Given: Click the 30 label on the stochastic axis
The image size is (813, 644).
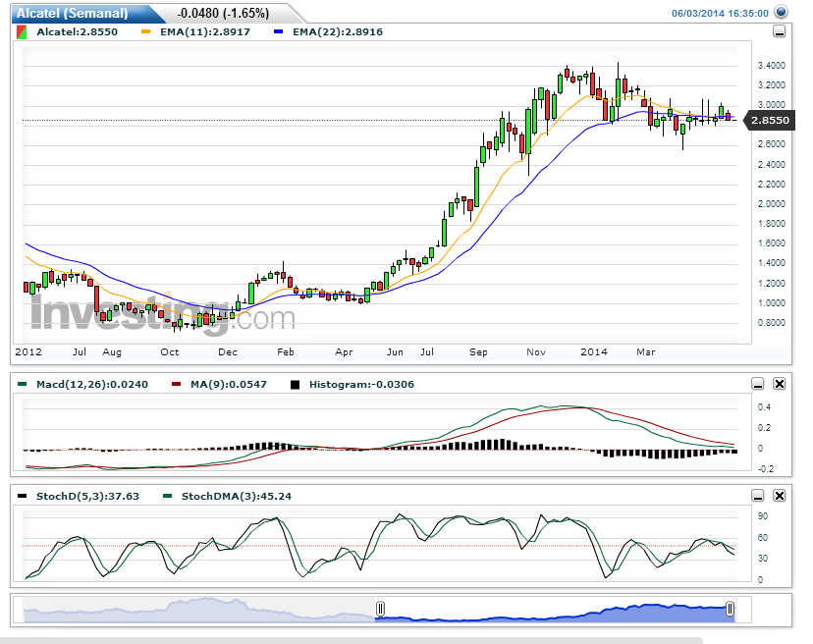Looking at the screenshot, I should pyautogui.click(x=763, y=559).
